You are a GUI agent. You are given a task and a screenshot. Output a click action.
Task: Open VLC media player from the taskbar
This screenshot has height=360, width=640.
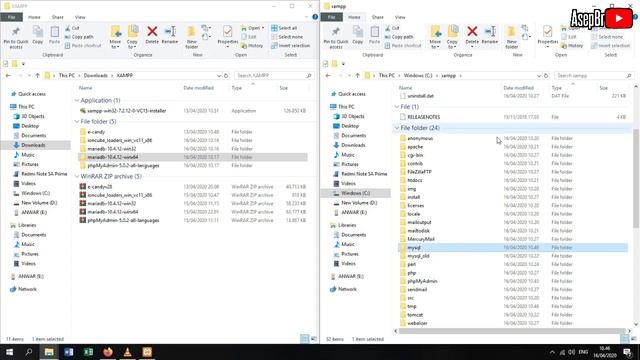(127, 352)
